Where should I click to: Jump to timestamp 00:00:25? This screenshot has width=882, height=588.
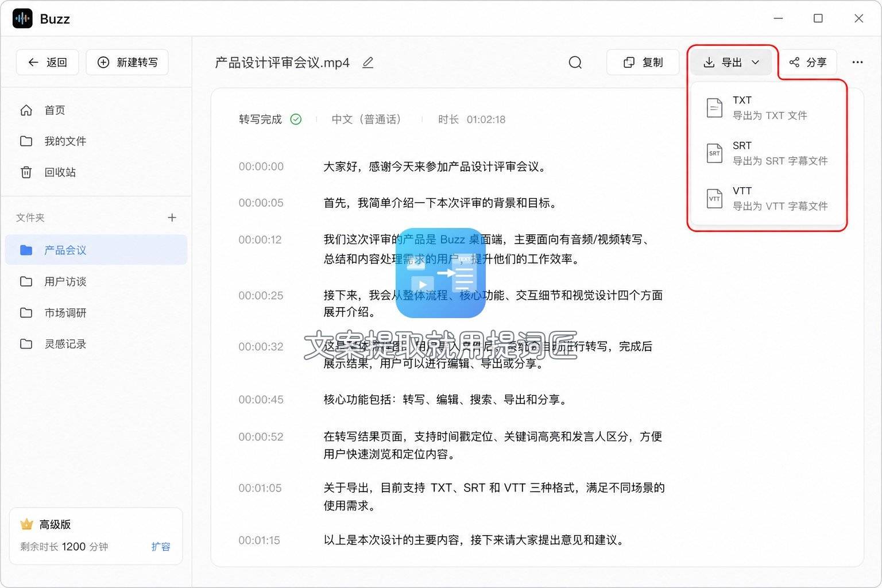coord(261,295)
